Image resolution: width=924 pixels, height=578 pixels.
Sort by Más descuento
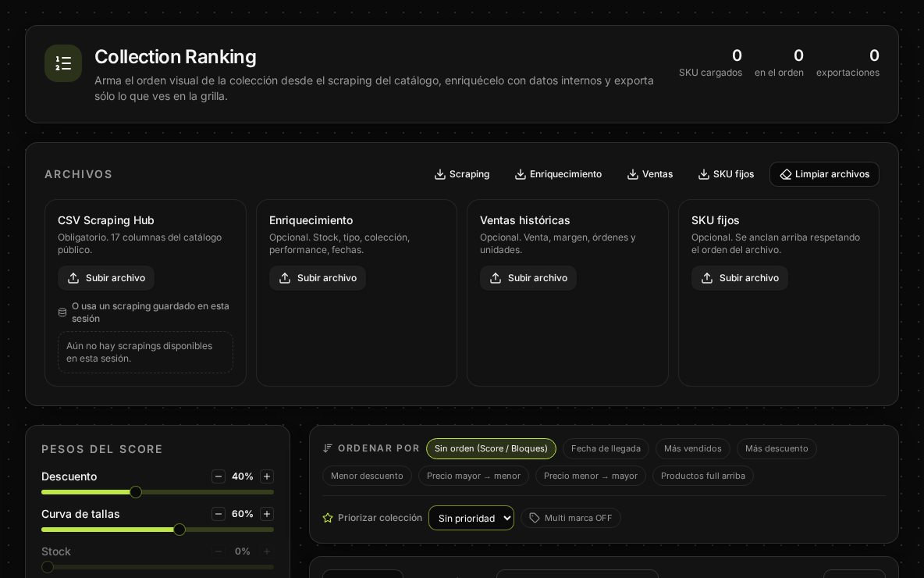click(777, 449)
